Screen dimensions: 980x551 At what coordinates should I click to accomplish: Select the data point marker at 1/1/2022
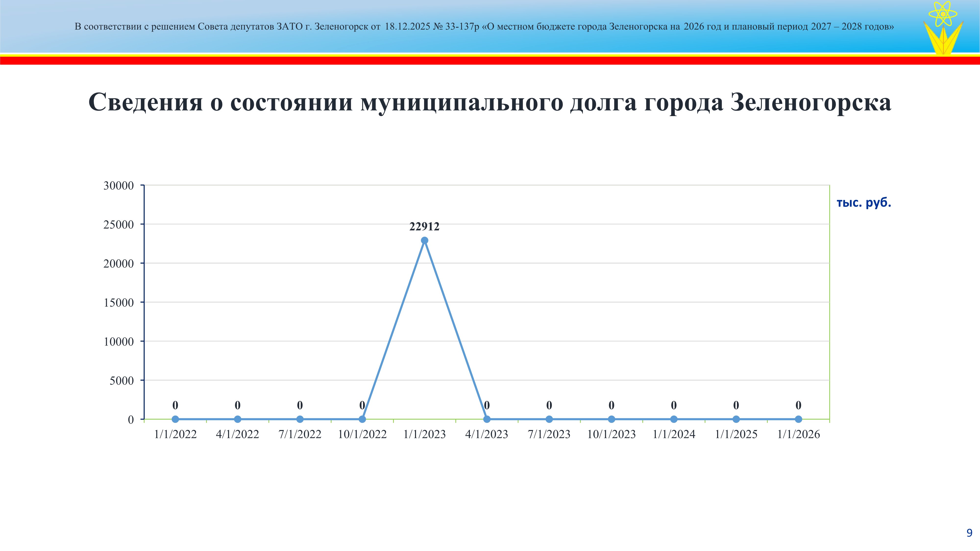175,419
